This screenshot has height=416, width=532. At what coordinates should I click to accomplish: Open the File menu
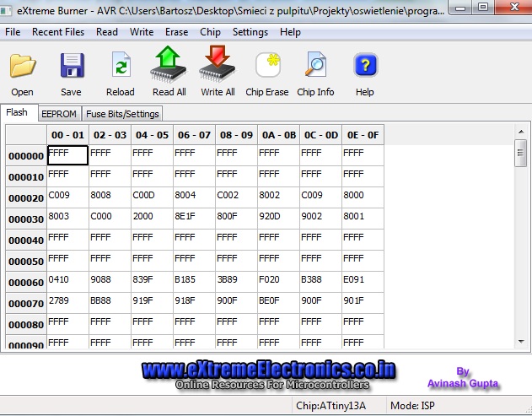13,32
